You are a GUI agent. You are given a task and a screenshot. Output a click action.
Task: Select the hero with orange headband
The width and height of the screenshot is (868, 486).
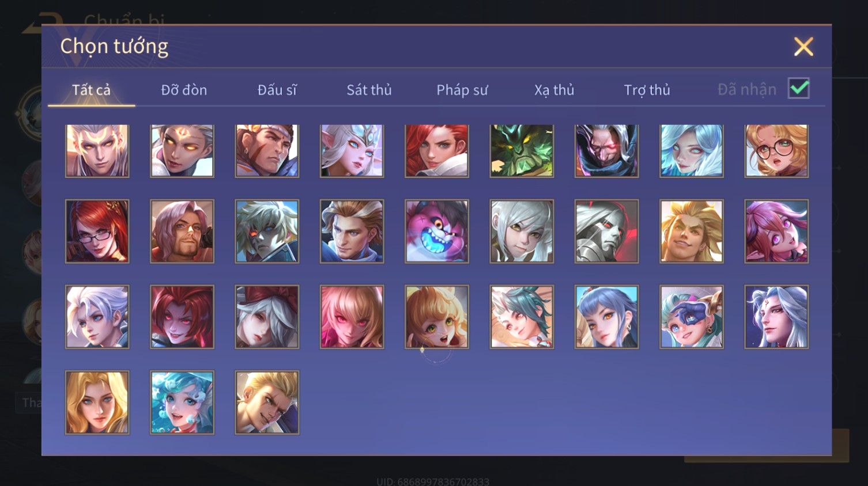(x=267, y=151)
